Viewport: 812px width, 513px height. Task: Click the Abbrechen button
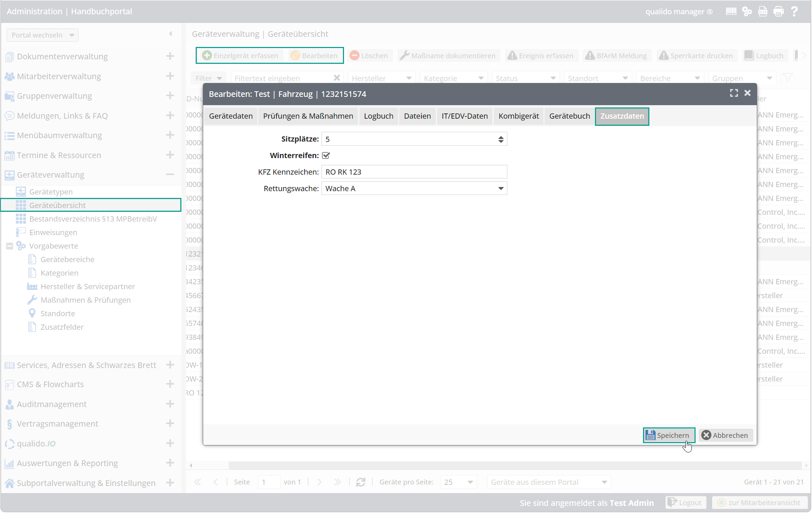coord(725,435)
